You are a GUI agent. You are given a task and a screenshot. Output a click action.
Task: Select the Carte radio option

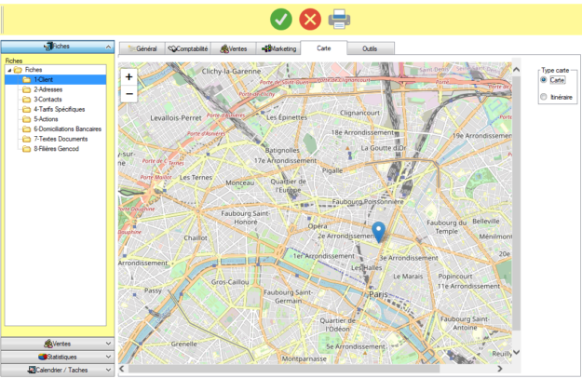[544, 80]
